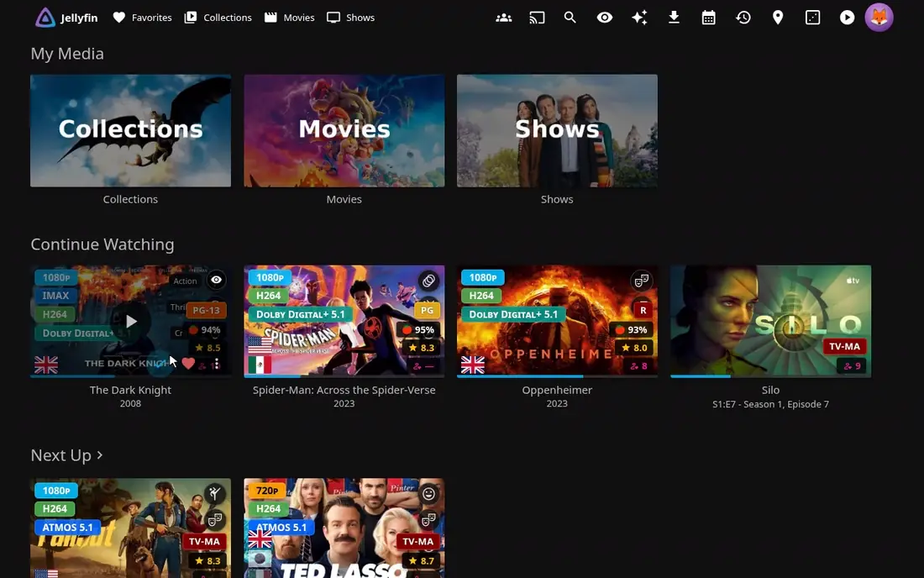Open the Fallout poster in Next Up

[131, 528]
